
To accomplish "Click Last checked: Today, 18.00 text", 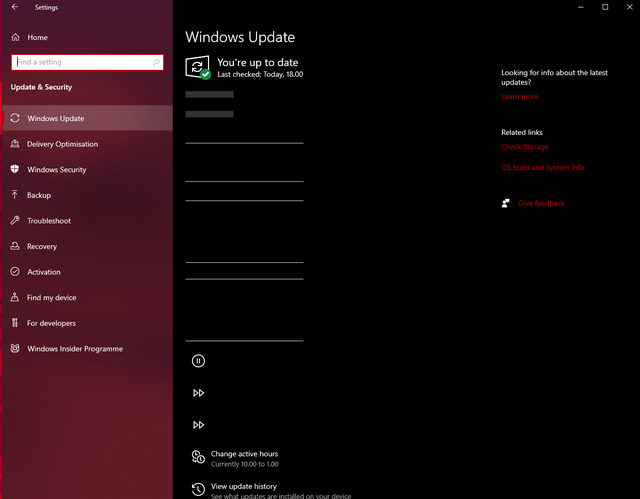I will click(260, 74).
